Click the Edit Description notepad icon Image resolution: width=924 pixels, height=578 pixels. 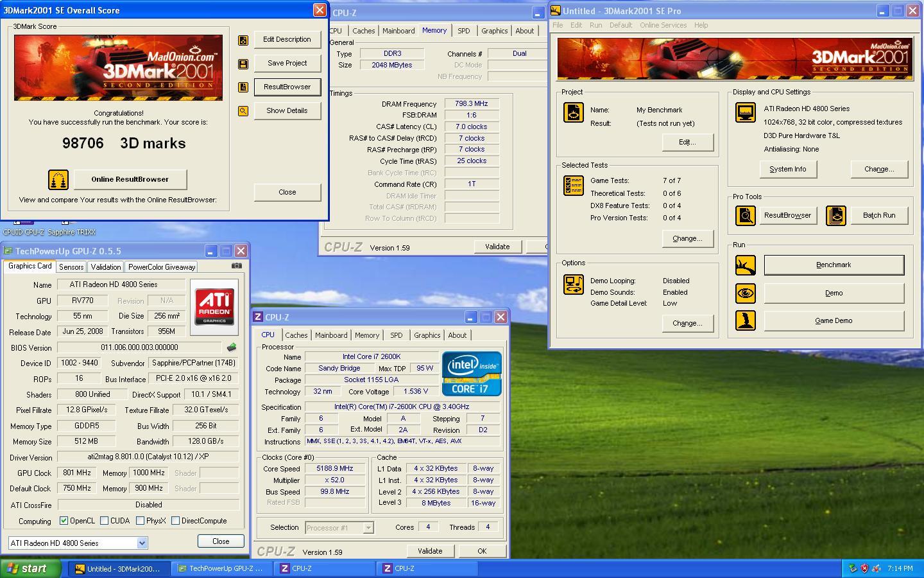coord(243,40)
